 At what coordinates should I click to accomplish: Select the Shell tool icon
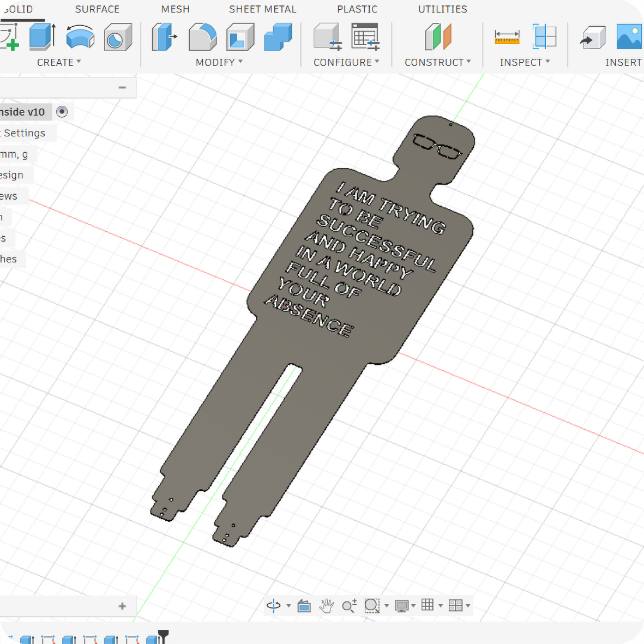tap(240, 38)
